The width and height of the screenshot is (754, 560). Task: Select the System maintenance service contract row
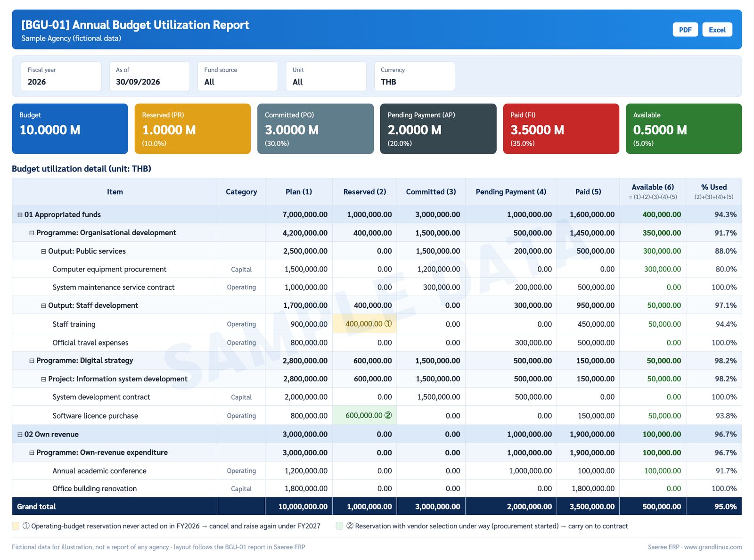[x=377, y=287]
